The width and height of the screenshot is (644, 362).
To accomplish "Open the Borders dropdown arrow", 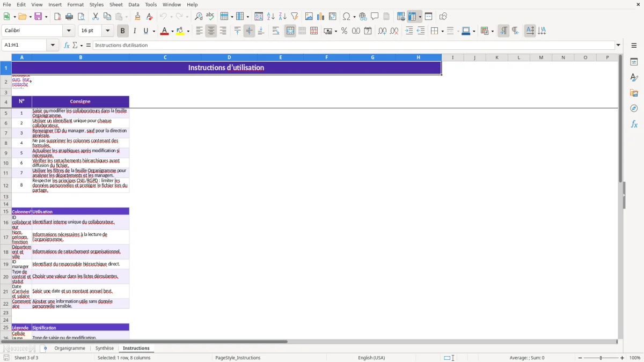I will pos(442,31).
